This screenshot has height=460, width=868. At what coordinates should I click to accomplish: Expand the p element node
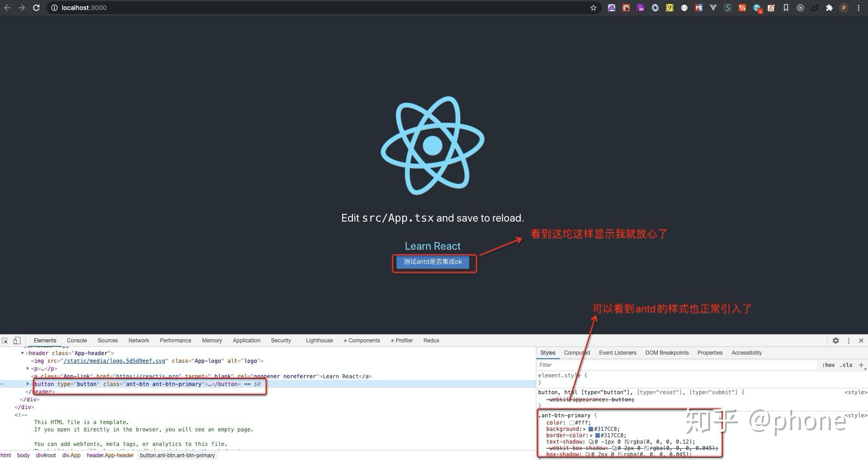coord(28,369)
